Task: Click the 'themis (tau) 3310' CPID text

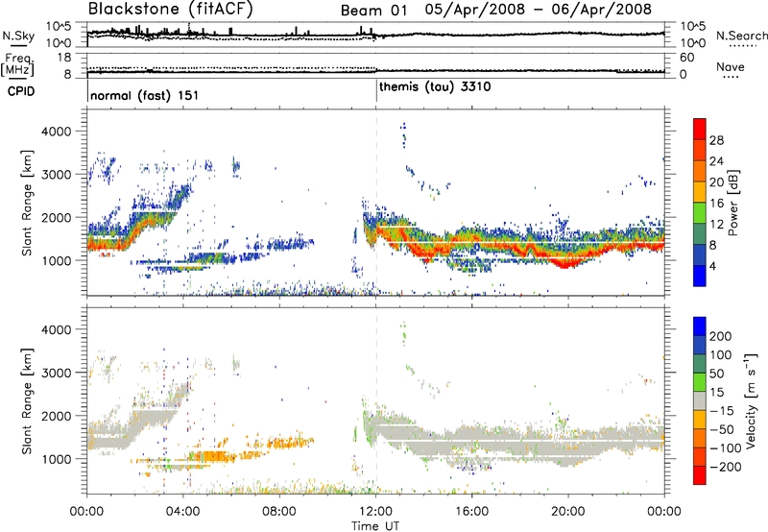Action: tap(435, 86)
